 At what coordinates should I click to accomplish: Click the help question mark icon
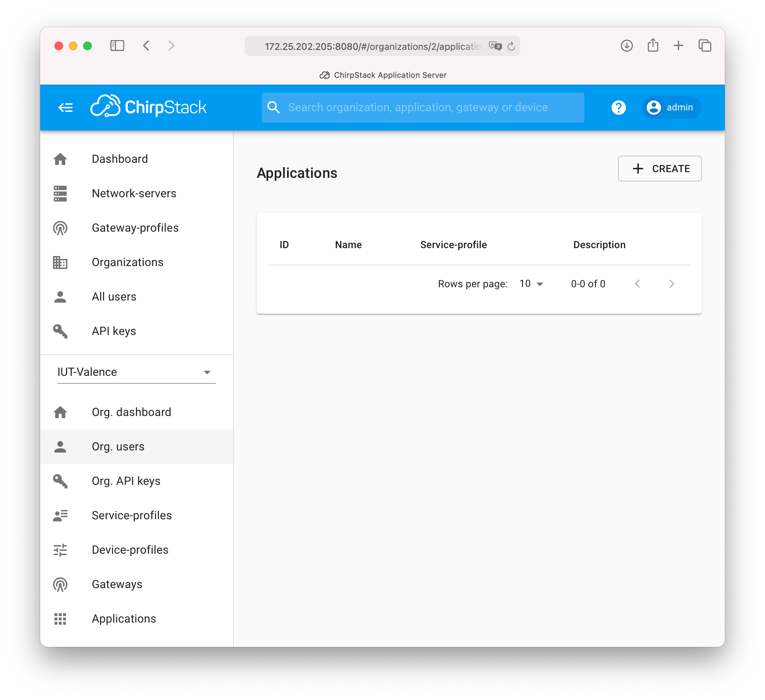point(619,107)
